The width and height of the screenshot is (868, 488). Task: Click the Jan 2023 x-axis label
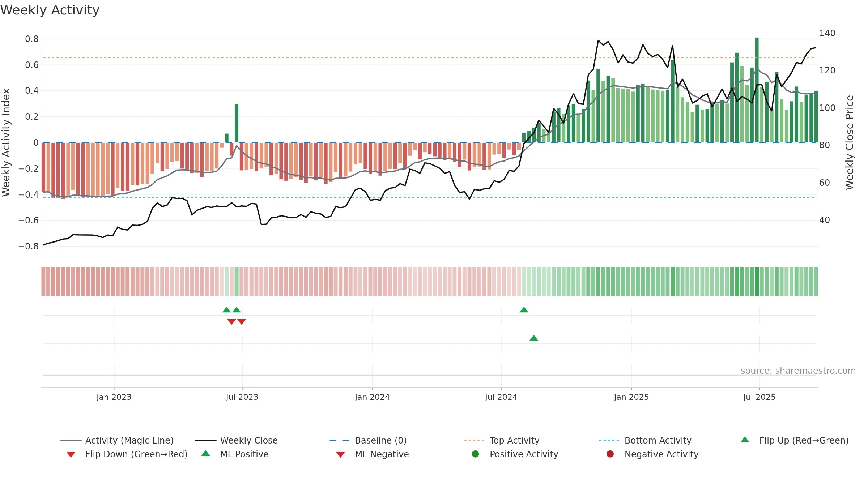114,397
